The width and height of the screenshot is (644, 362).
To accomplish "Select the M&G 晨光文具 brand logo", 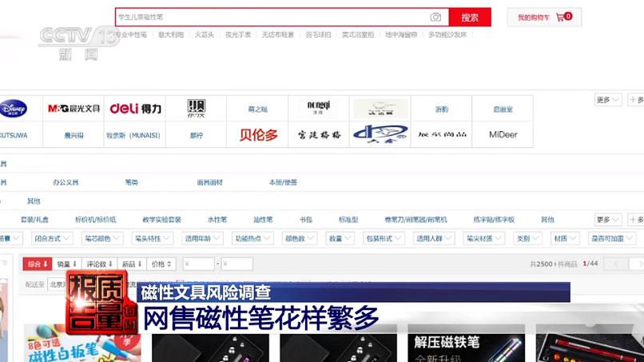I will [74, 109].
